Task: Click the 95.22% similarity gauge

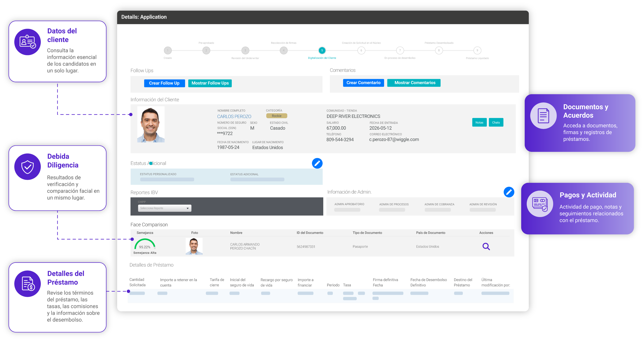Action: 145,244
